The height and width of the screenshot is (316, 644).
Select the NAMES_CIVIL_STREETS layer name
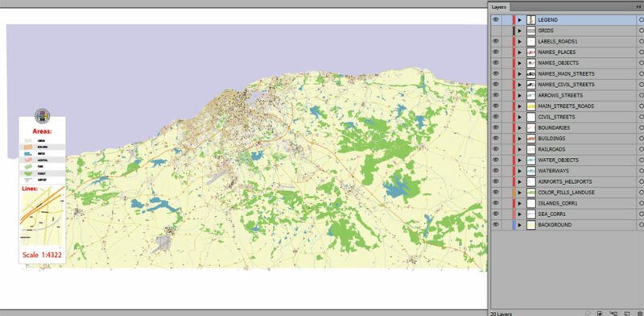[x=566, y=85]
